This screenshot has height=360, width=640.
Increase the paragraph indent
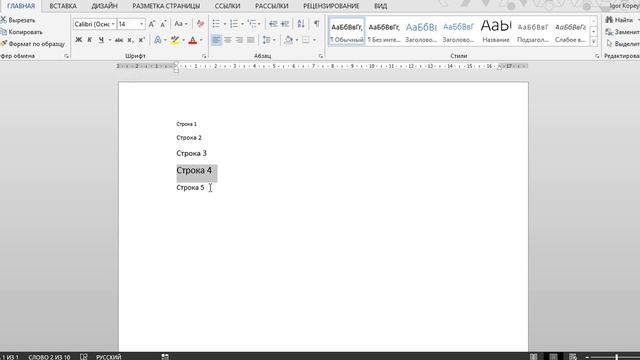coord(284,24)
